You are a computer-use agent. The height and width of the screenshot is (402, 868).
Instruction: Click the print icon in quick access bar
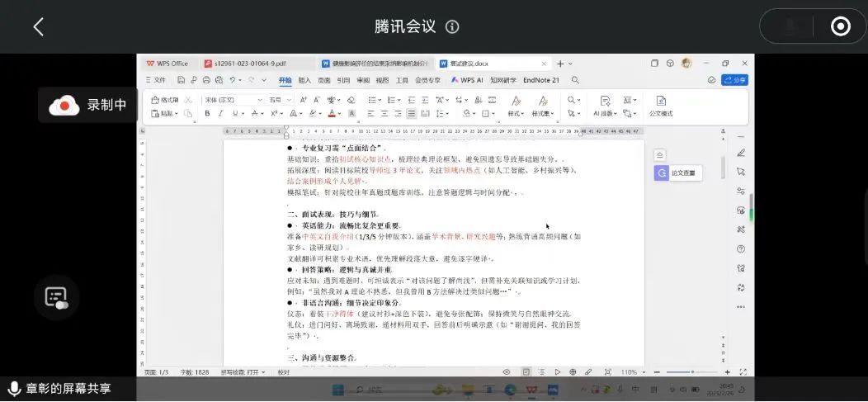(x=205, y=80)
